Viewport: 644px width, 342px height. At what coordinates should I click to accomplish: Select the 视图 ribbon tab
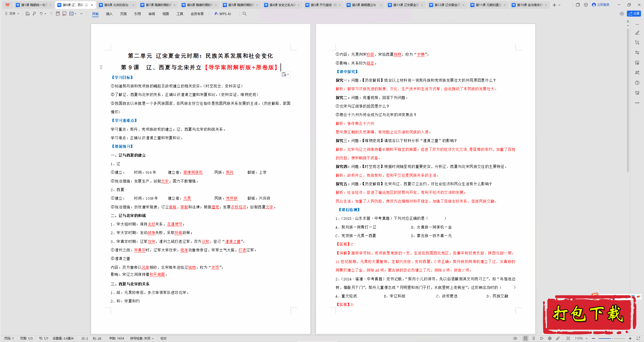tap(166, 14)
